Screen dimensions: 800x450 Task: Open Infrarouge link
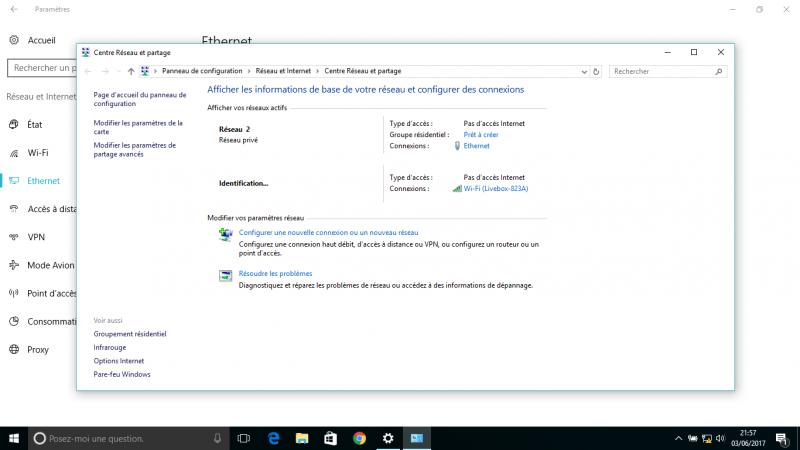tap(110, 347)
